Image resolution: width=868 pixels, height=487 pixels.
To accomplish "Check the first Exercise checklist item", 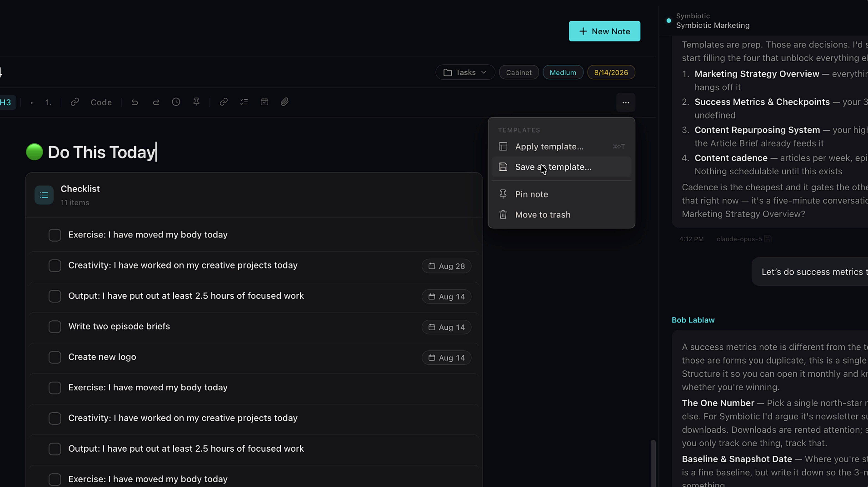I will [55, 235].
